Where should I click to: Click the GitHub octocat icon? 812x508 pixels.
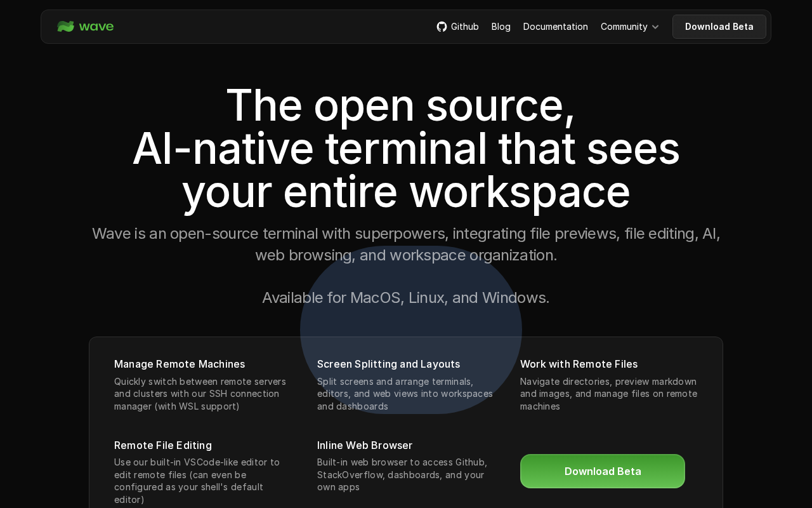[x=442, y=27]
